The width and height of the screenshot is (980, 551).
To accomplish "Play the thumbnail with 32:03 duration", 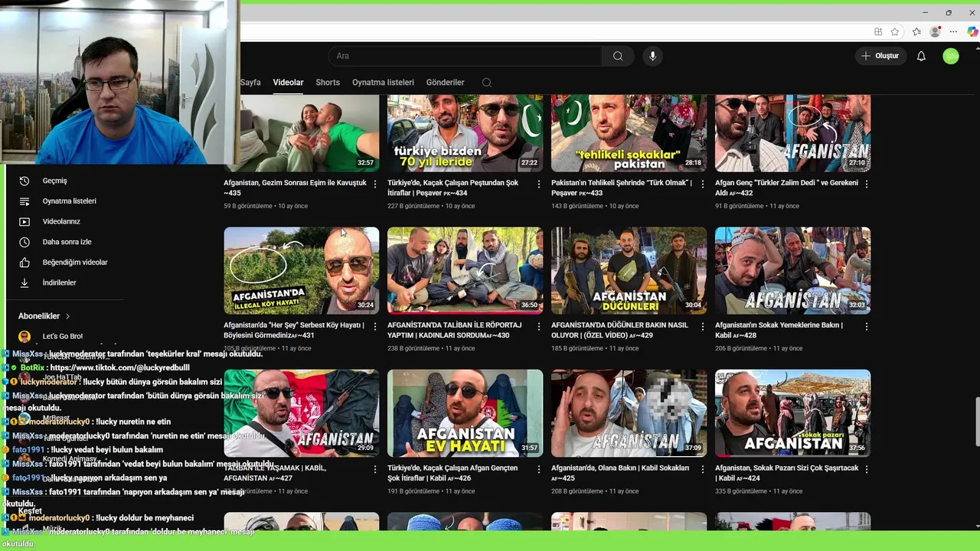I will coord(793,270).
